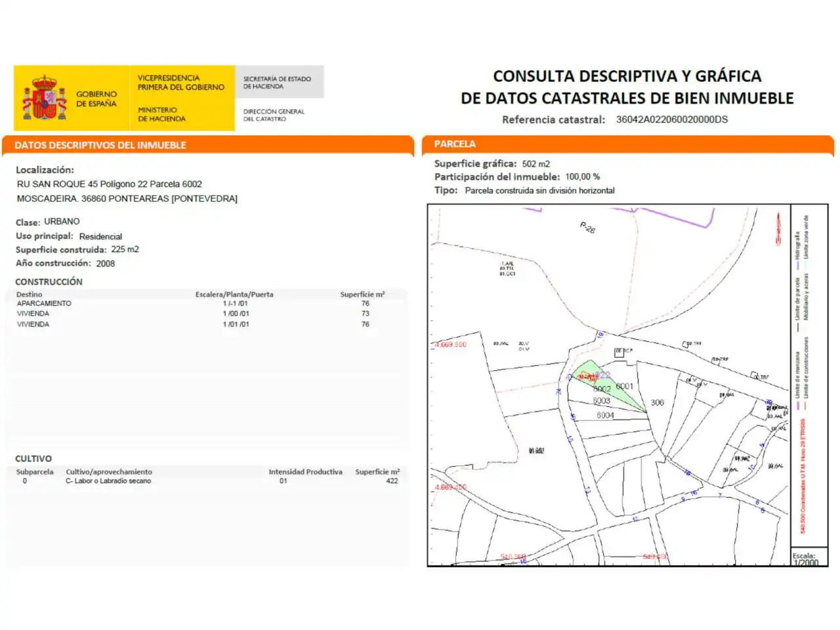Click the Spanish coat of arms emblem

point(45,98)
